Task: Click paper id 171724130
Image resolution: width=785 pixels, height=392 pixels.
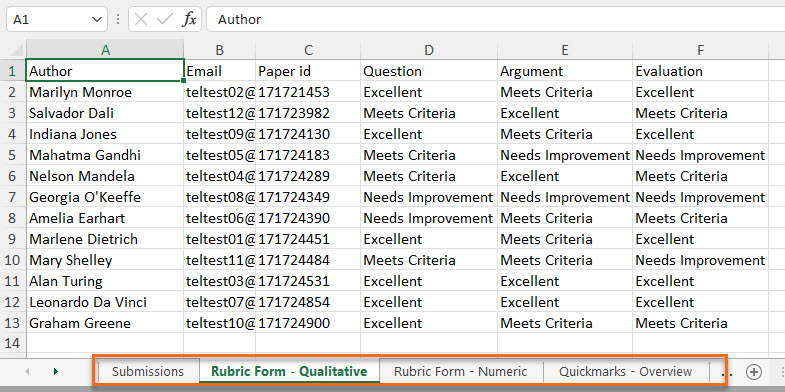Action: pos(308,134)
